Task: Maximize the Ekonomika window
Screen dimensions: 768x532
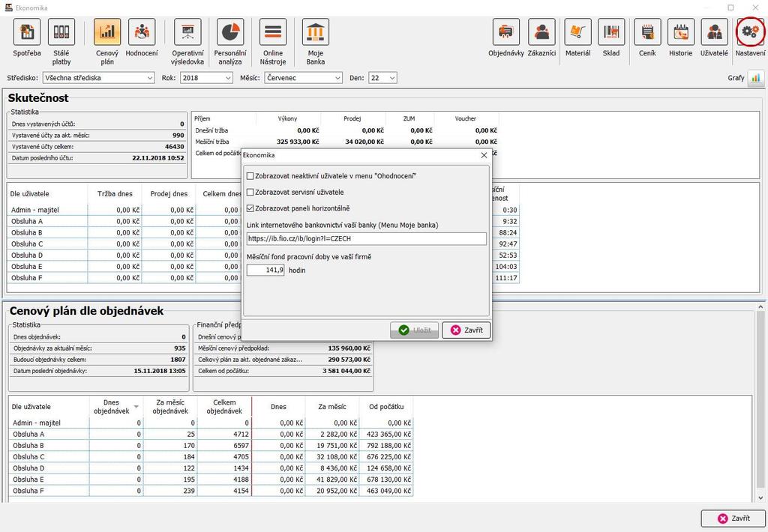Action: pyautogui.click(x=730, y=7)
